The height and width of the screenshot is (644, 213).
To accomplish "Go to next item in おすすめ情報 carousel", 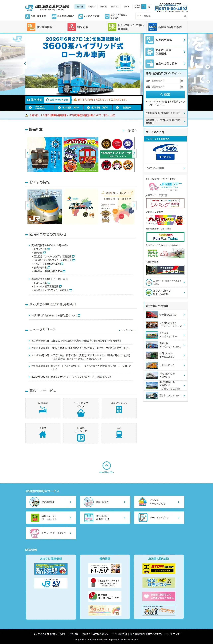I will (x=134, y=205).
